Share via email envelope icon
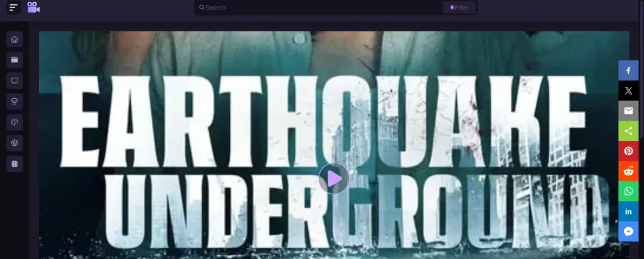This screenshot has width=644, height=259. pyautogui.click(x=628, y=111)
